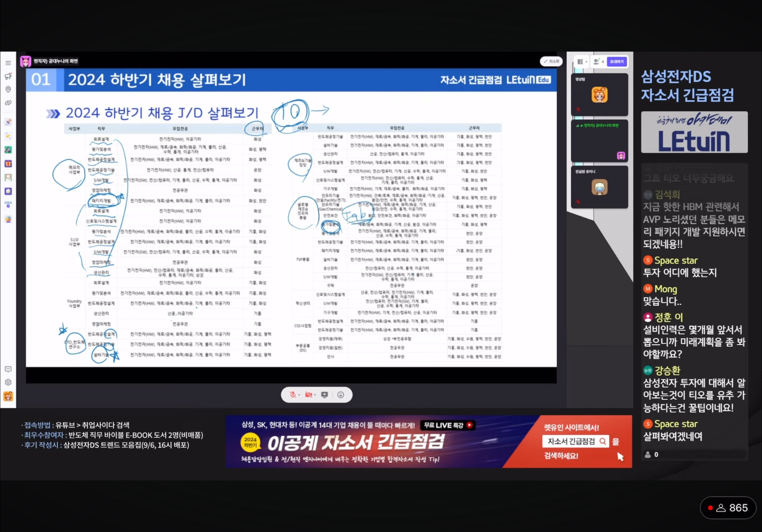This screenshot has width=762, height=532.
Task: Open the participants count icon showing 4
Action: [x=598, y=62]
